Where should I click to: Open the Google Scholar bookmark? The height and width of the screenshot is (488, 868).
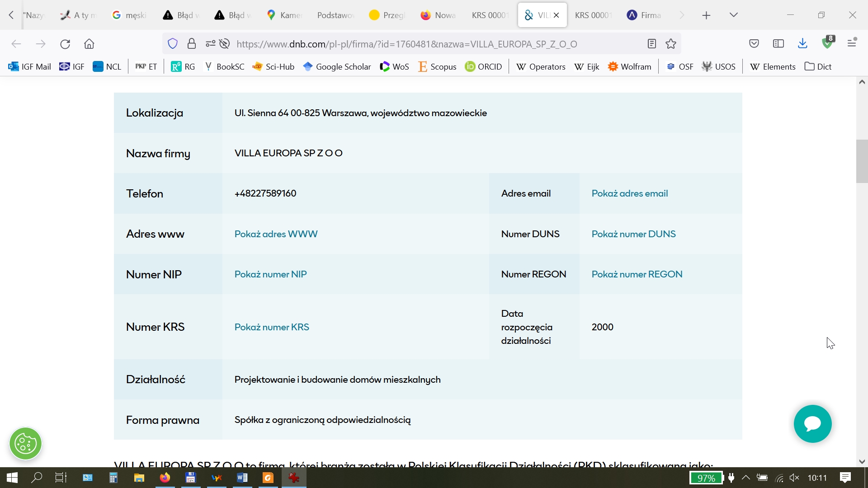point(337,66)
